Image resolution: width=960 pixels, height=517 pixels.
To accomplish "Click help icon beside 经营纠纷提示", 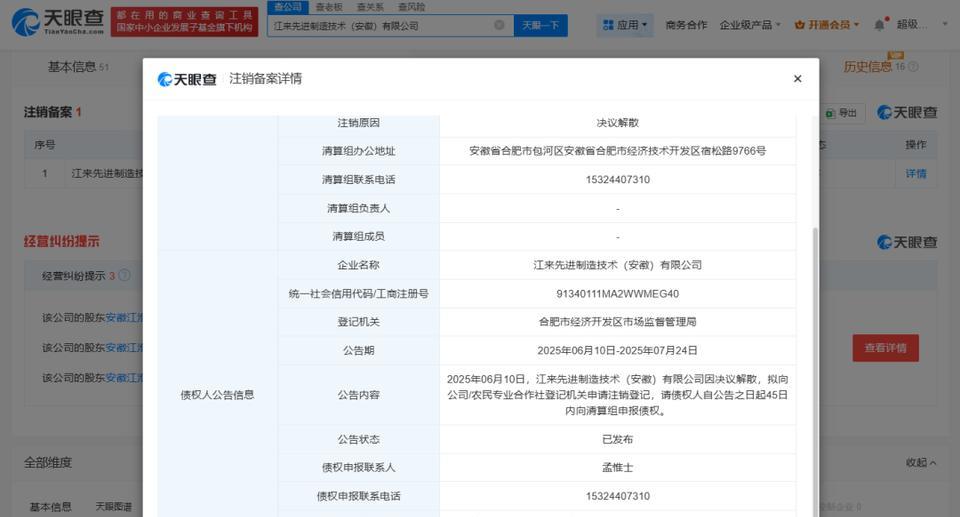I will click(x=124, y=275).
